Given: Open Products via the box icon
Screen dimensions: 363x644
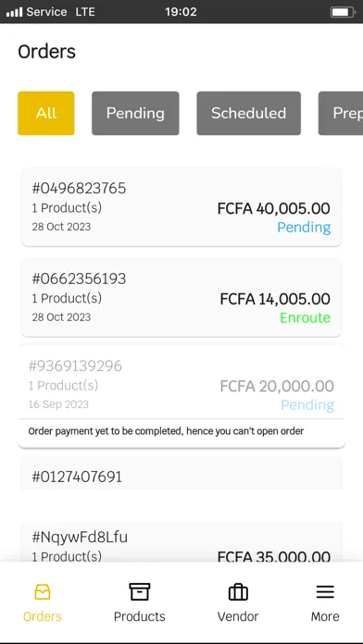Looking at the screenshot, I should [x=139, y=592].
